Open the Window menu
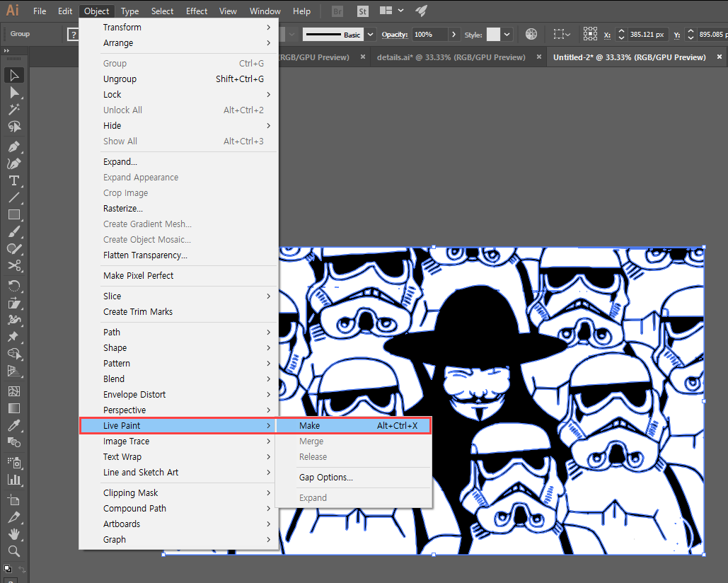728x583 pixels. (x=265, y=11)
